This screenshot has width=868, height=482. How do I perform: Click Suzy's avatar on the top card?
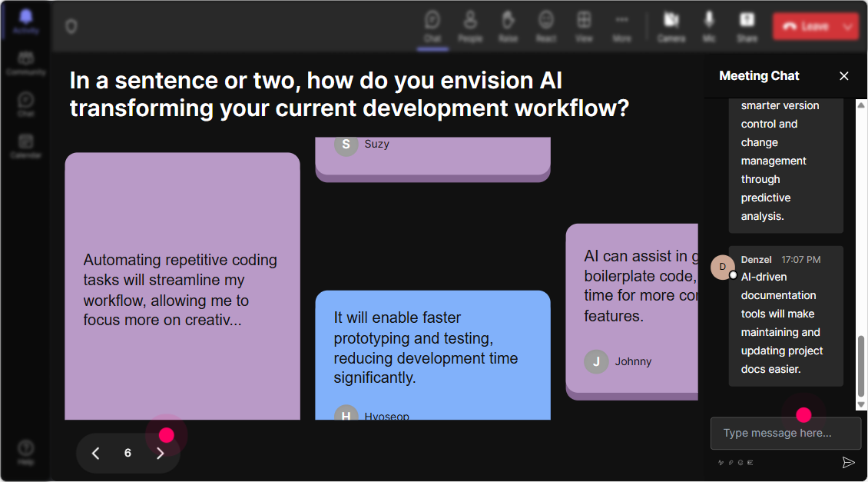[346, 145]
